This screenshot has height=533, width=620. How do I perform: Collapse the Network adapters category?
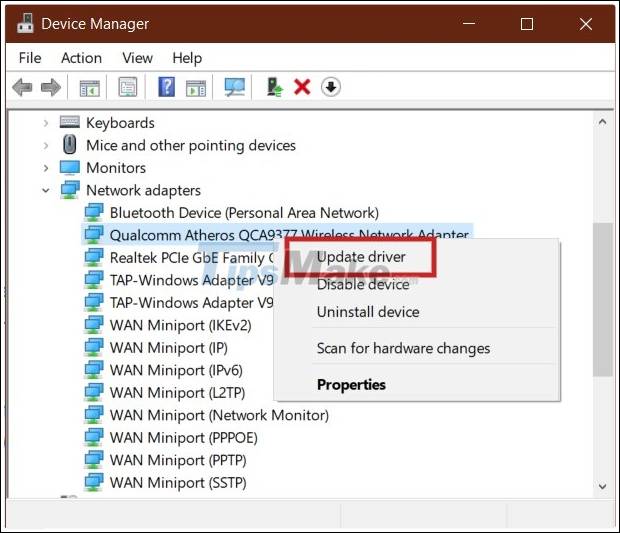click(x=46, y=191)
